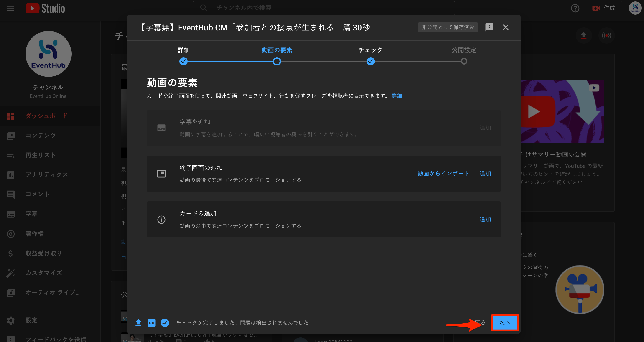Click the settings gear icon
Image resolution: width=644 pixels, height=342 pixels.
coord(10,320)
